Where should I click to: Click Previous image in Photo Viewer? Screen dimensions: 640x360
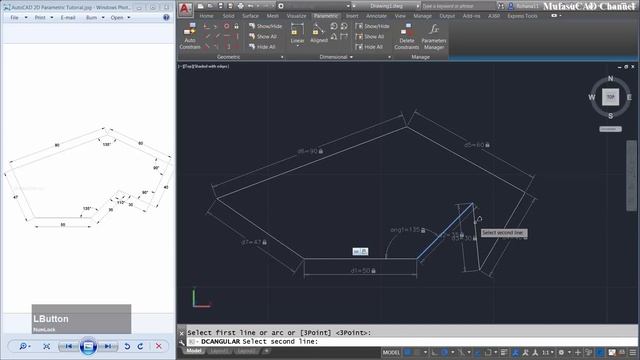tap(68, 347)
